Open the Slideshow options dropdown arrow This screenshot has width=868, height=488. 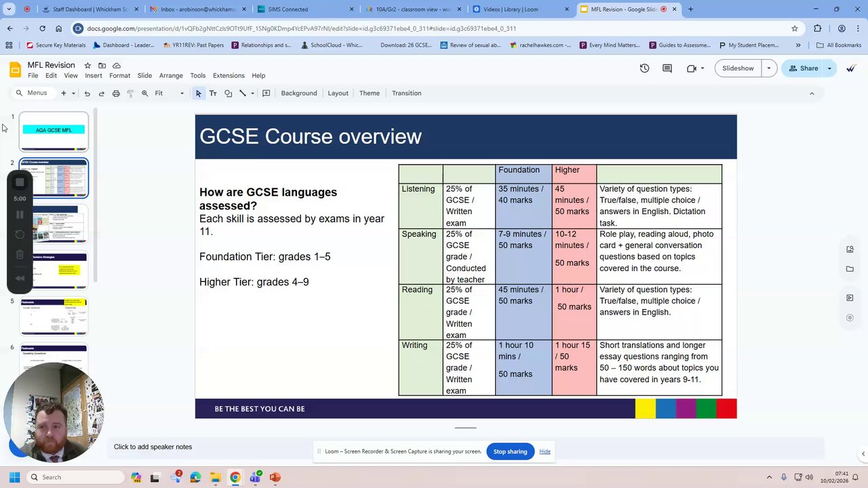click(x=768, y=68)
